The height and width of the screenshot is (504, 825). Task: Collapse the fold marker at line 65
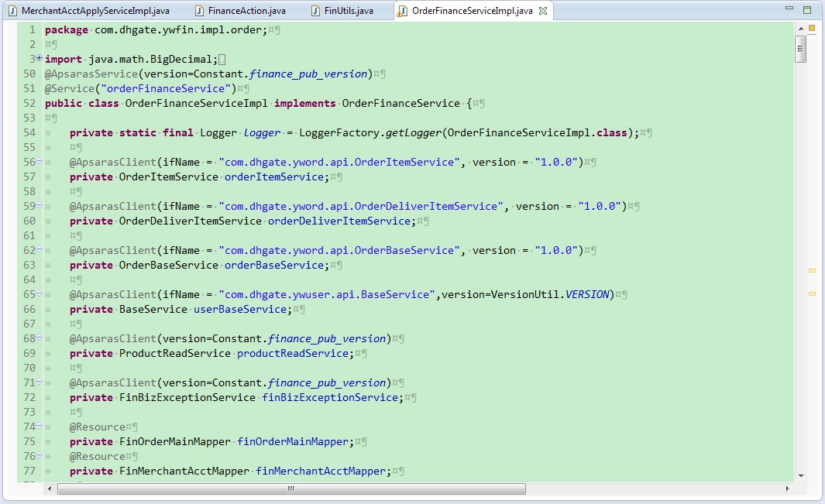pyautogui.click(x=39, y=293)
